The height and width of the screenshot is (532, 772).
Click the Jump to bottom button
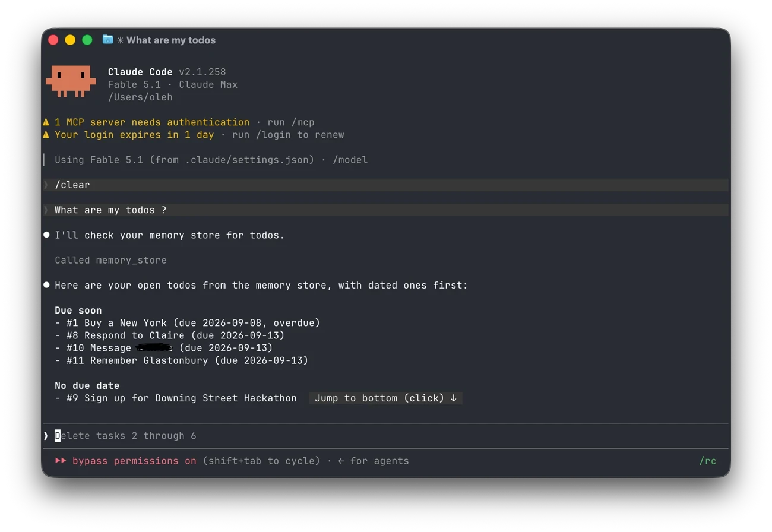385,398
